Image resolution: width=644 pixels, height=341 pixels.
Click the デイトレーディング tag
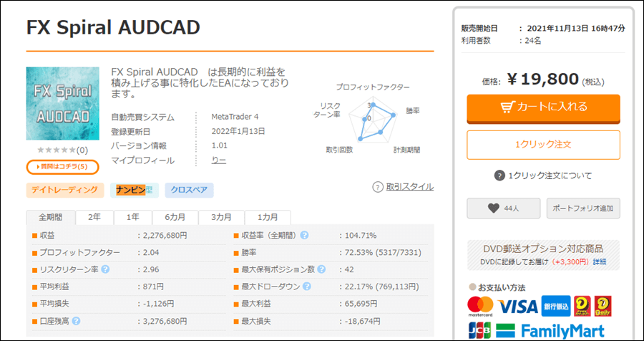65,190
